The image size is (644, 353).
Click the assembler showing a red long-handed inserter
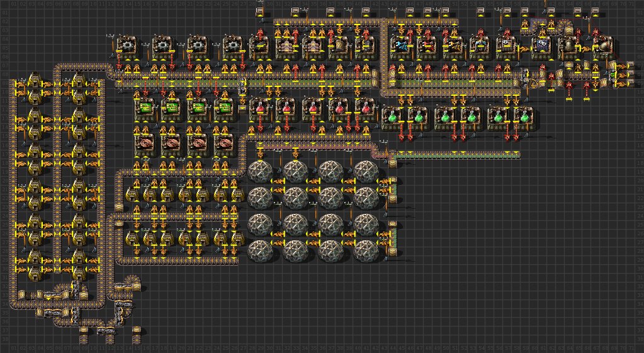(427, 46)
